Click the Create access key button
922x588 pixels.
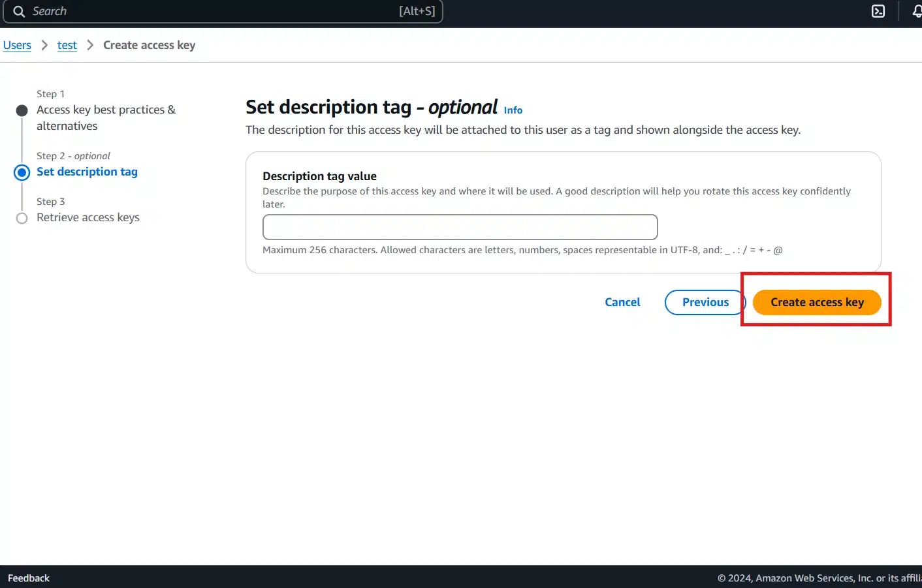pos(817,302)
